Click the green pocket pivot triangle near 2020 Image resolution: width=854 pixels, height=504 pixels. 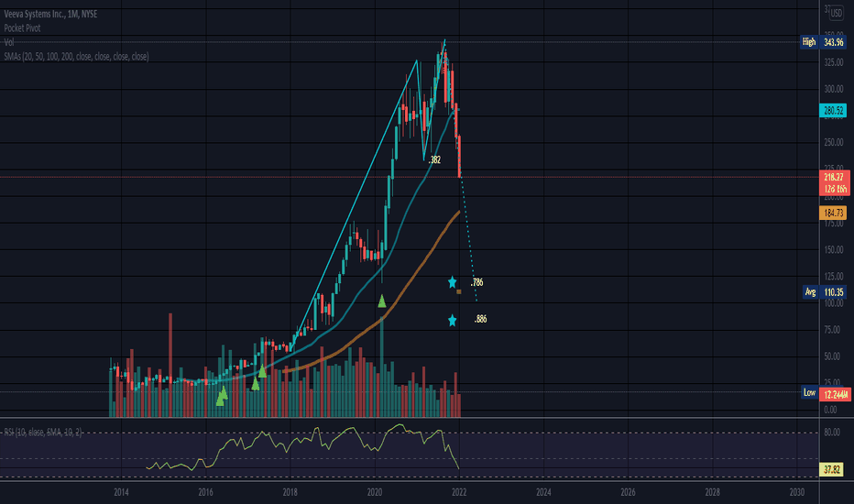[382, 301]
